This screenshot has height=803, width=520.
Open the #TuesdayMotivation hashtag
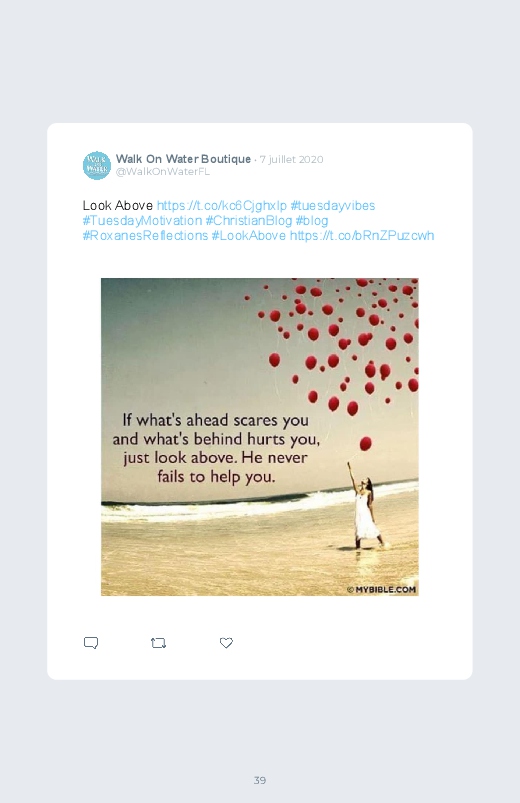tap(142, 221)
